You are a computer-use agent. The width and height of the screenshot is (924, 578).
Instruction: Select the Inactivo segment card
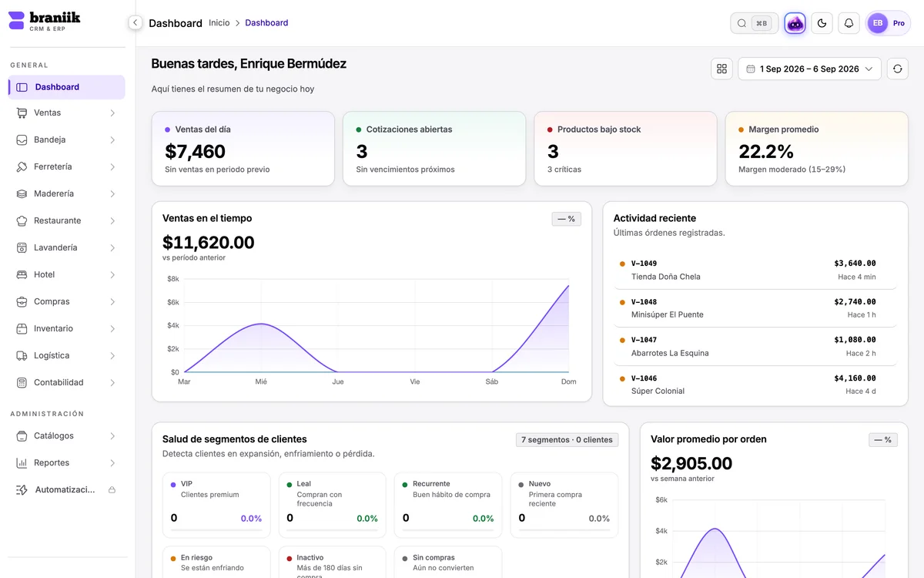pos(332,563)
